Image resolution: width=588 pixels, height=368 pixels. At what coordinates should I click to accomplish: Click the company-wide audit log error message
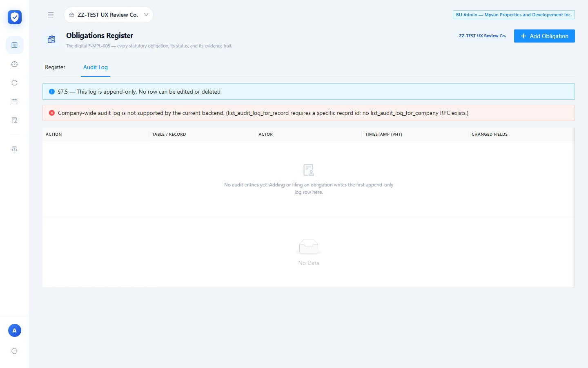click(263, 113)
